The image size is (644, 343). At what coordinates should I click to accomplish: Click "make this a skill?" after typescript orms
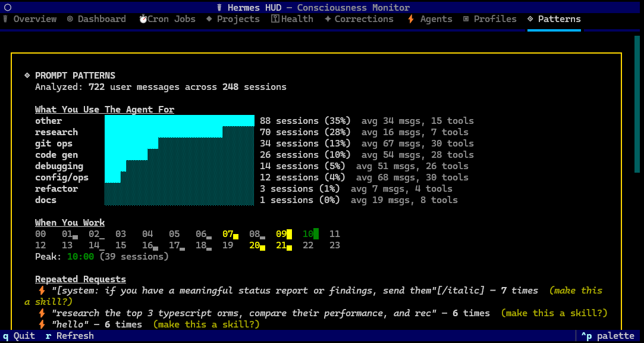(x=554, y=313)
